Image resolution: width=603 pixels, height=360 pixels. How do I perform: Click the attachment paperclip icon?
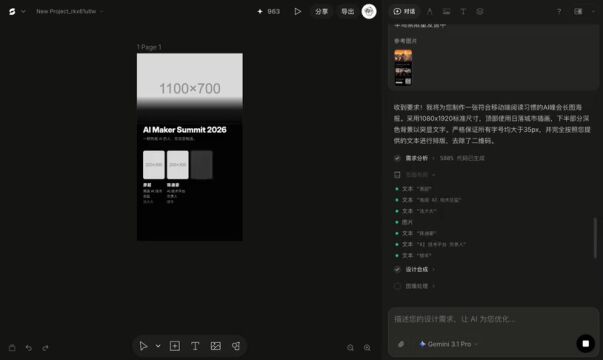click(x=401, y=344)
